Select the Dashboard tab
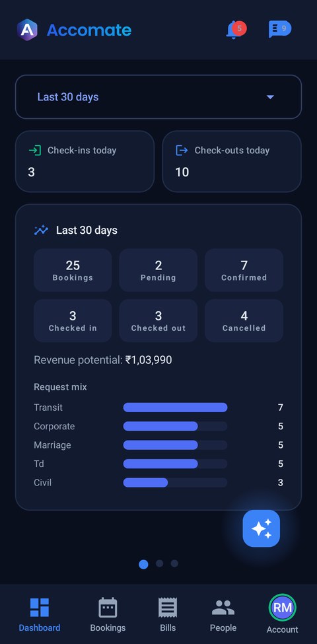Image resolution: width=317 pixels, height=644 pixels. (x=40, y=614)
